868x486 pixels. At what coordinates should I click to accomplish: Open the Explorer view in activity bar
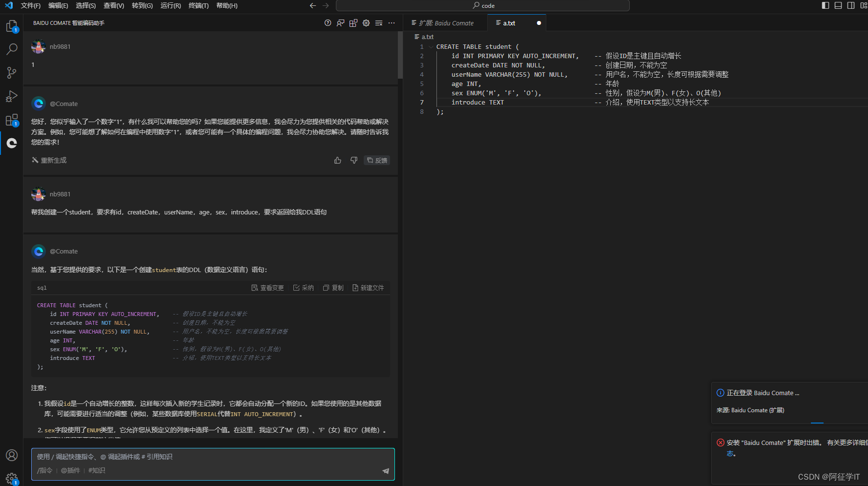[12, 26]
